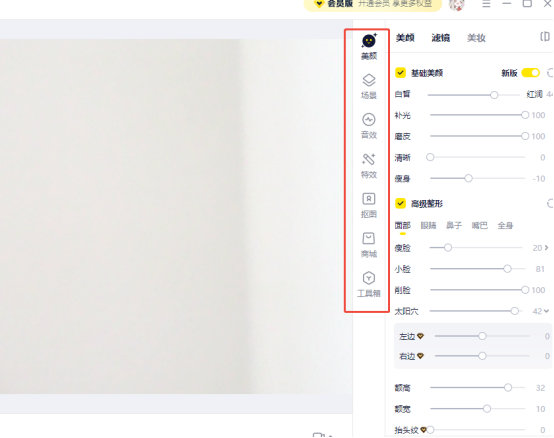
Task: Expand the 瘦脸 sub-options arrow
Action: (547, 248)
